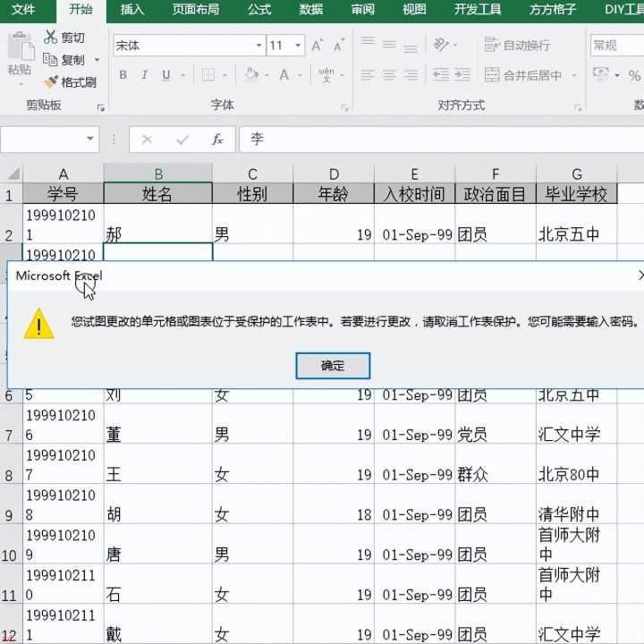This screenshot has height=644, width=644.
Task: Open alignment (对齐方式) dialog launcher
Action: click(578, 108)
